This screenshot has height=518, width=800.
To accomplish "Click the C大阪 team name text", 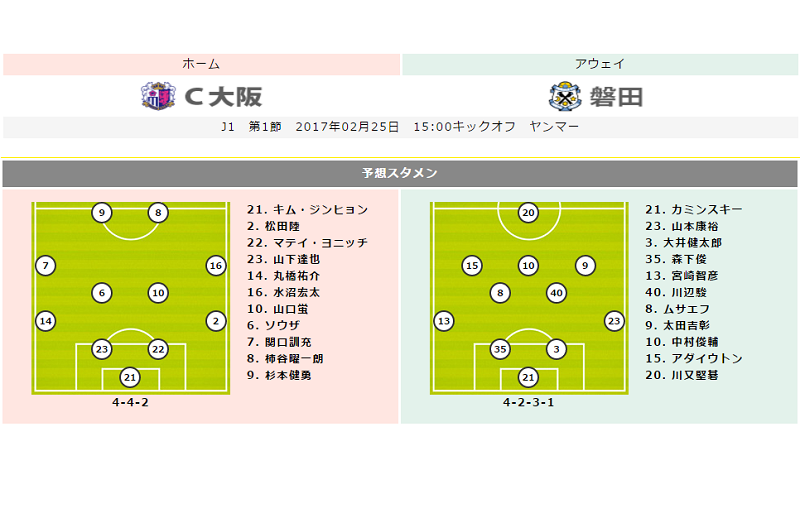I will 223,96.
